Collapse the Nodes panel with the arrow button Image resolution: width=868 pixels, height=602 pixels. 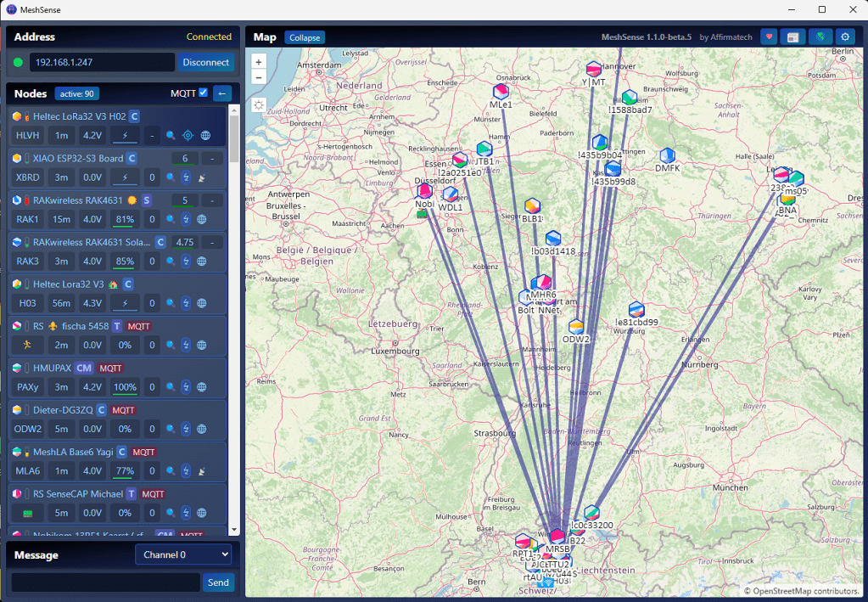pyautogui.click(x=221, y=93)
